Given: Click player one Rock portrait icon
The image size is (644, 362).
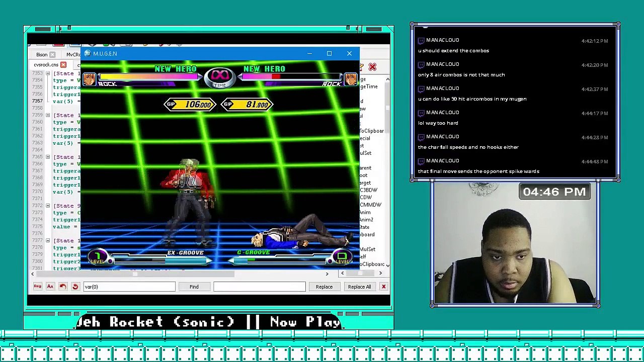Looking at the screenshot, I should point(89,79).
